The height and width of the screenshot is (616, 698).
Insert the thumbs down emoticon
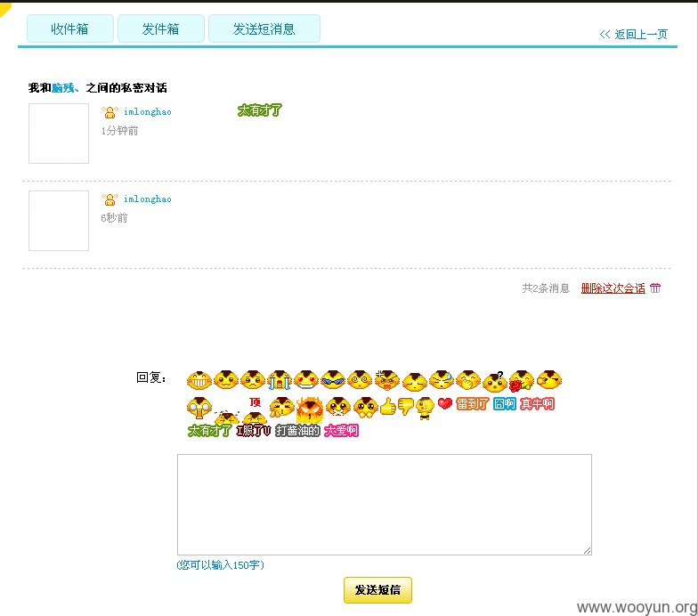(x=406, y=406)
